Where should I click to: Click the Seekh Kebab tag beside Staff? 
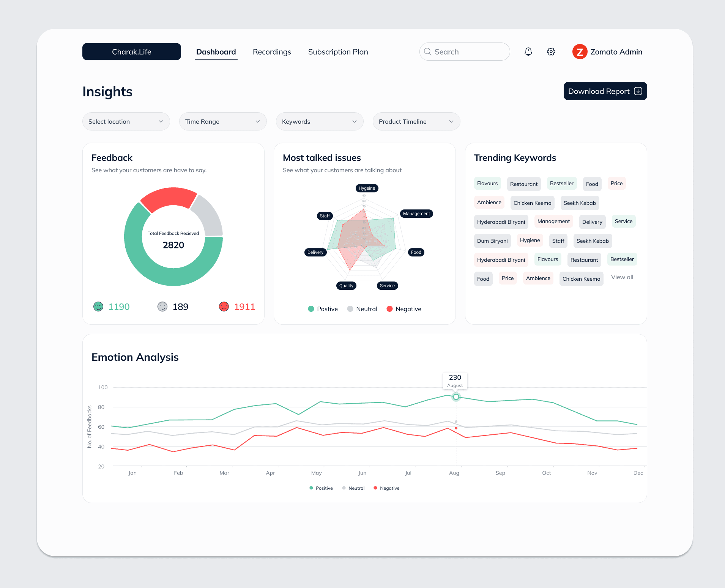tap(593, 241)
